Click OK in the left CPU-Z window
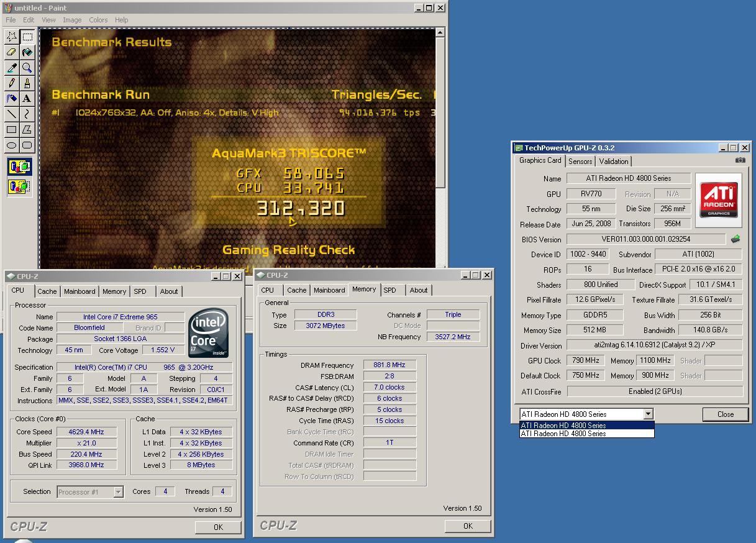756x543 pixels. pos(218,527)
